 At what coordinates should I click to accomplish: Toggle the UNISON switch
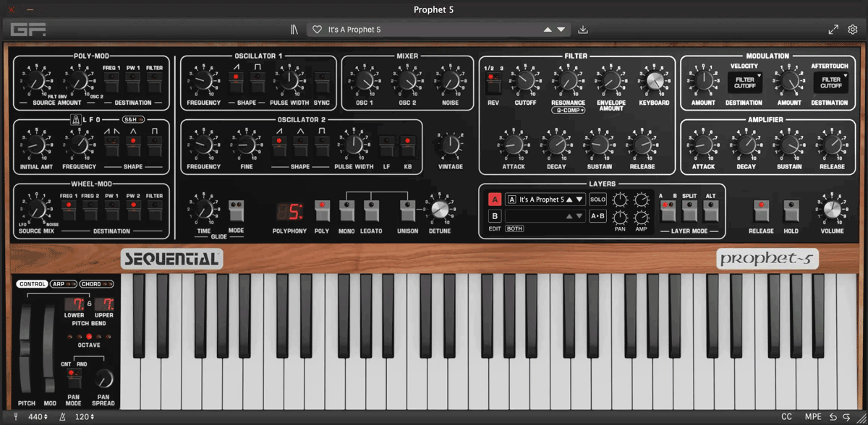click(409, 210)
